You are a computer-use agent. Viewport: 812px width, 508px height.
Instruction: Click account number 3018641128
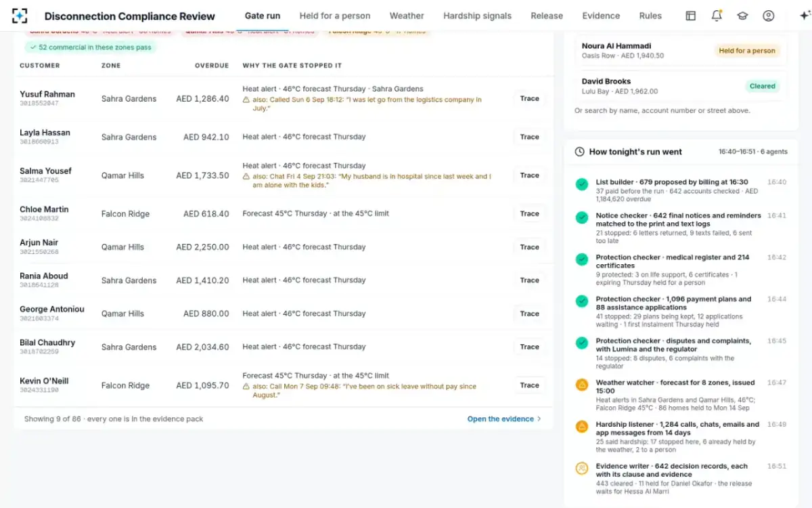pos(39,285)
